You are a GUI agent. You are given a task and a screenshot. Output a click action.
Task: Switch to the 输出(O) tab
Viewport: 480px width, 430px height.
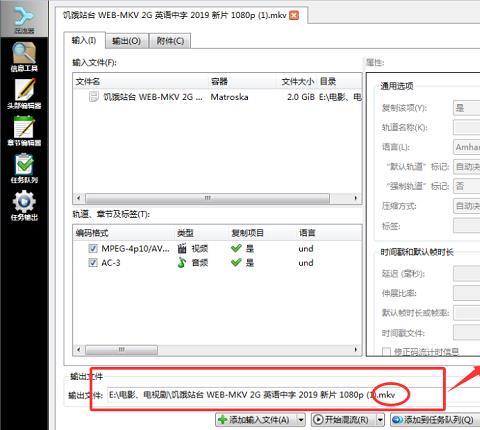[x=126, y=41]
